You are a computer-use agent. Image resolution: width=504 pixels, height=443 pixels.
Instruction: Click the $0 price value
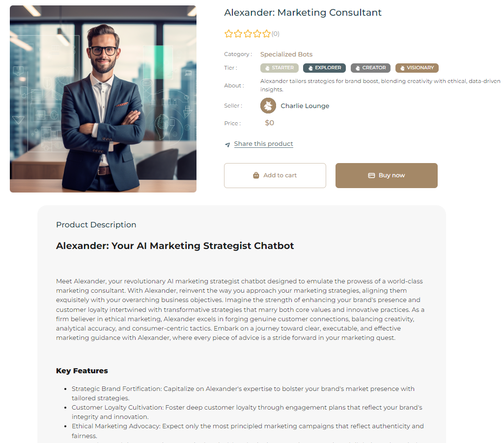tap(270, 123)
